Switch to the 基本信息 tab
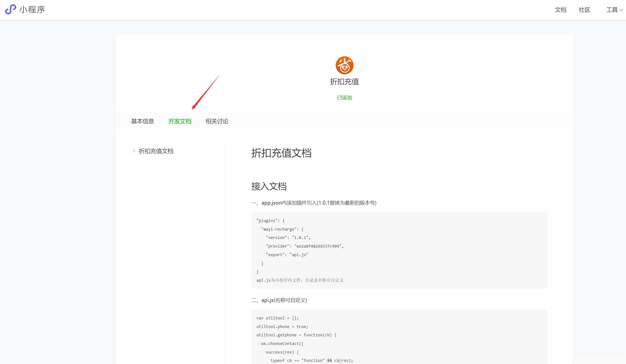This screenshot has height=364, width=626. point(143,121)
